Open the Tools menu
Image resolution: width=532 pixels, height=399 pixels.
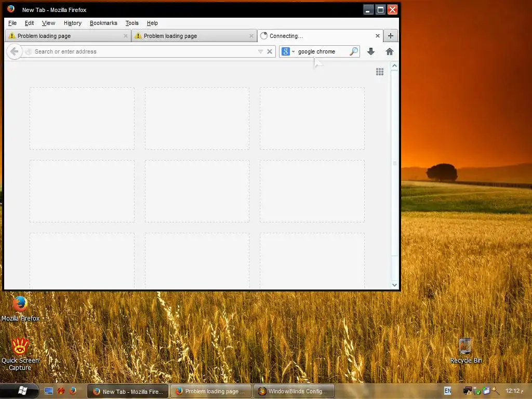(132, 23)
